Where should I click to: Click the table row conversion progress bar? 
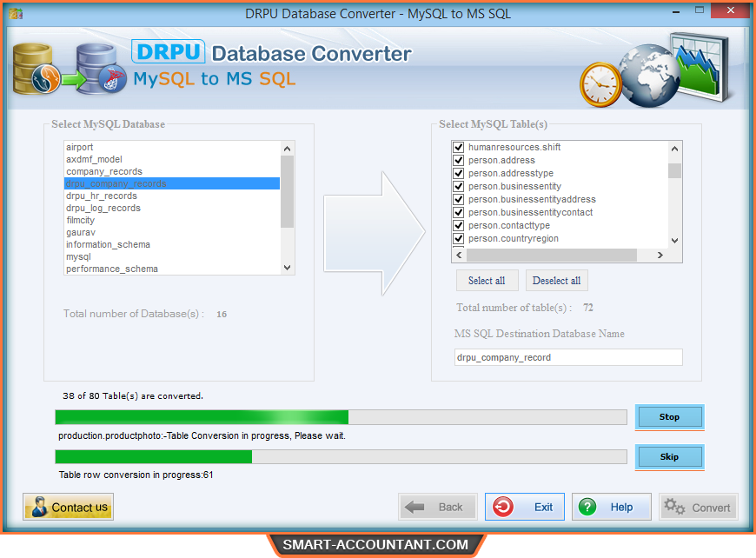coord(341,456)
